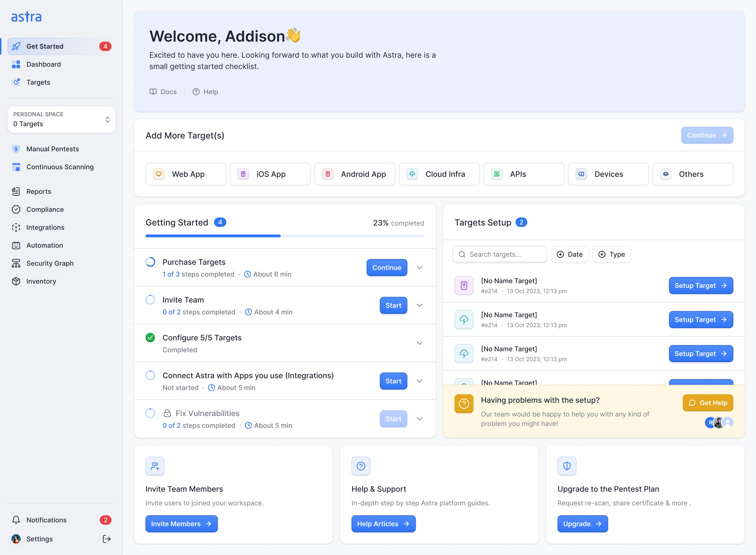
Task: Expand the Fix Vulnerabilities chevron
Action: (419, 419)
